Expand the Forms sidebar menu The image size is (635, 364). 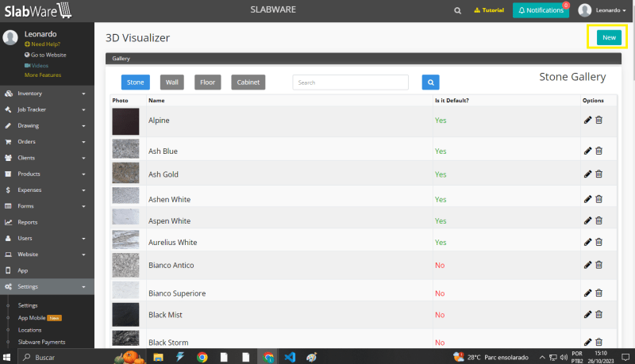click(x=47, y=206)
